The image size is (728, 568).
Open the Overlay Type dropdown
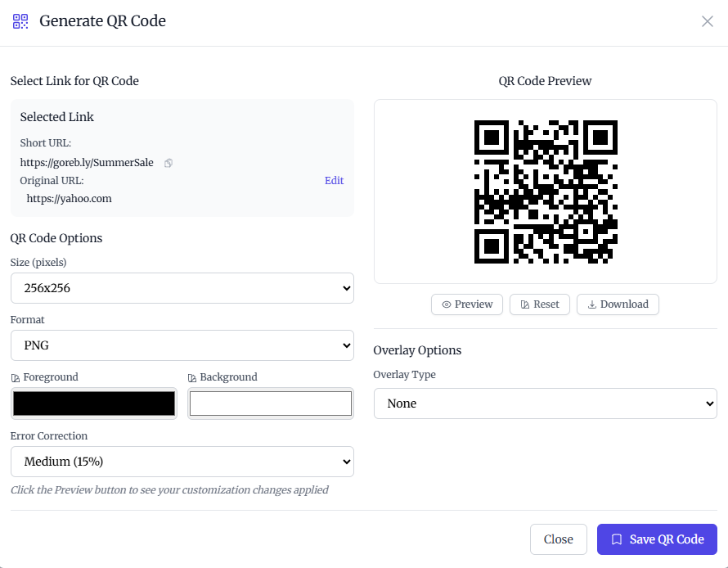[x=545, y=403]
